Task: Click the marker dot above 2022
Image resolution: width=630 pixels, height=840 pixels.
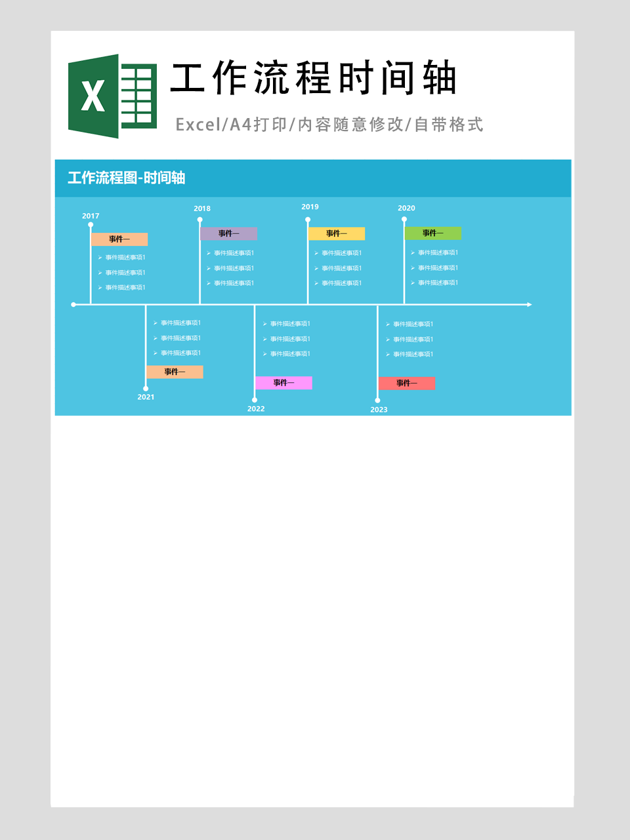Action: point(255,399)
